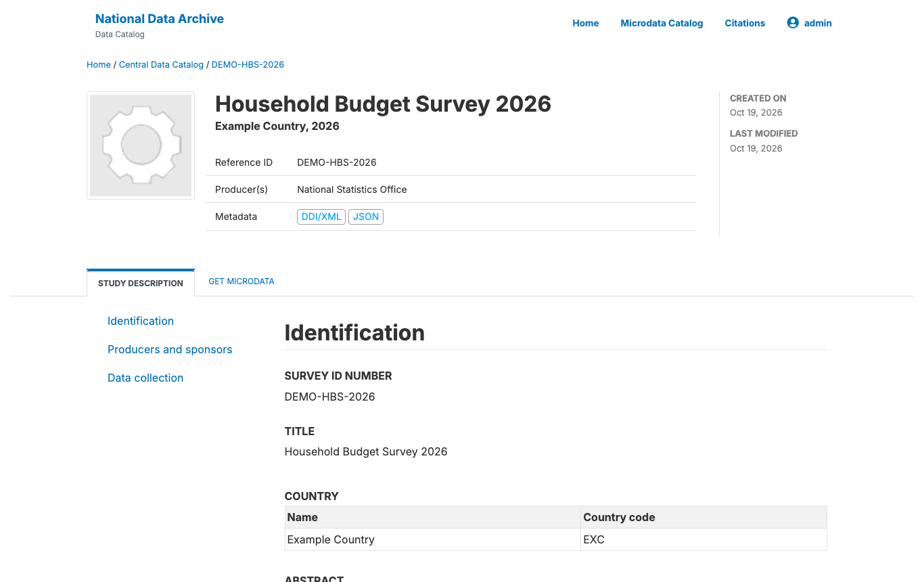Image resolution: width=924 pixels, height=582 pixels.
Task: Open the Citations navigation item
Action: point(745,23)
